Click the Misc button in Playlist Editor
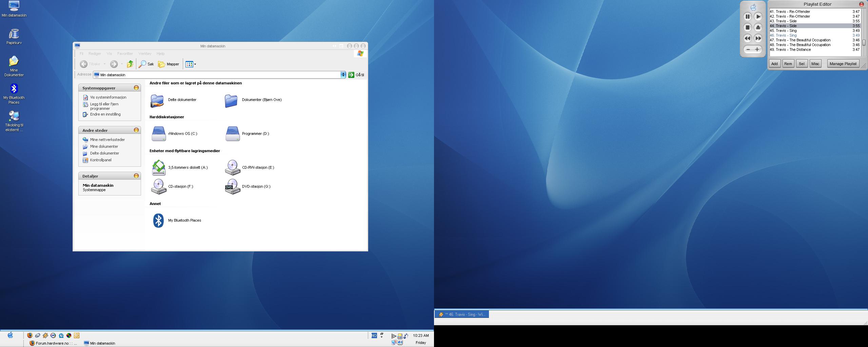Image resolution: width=868 pixels, height=347 pixels. pos(815,64)
